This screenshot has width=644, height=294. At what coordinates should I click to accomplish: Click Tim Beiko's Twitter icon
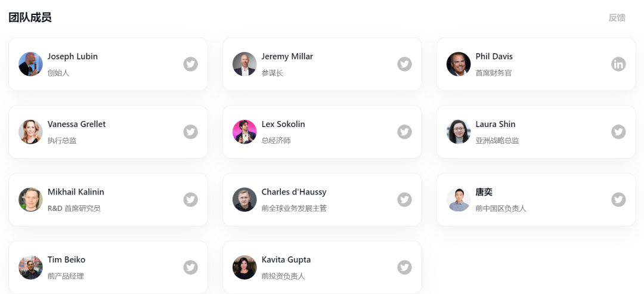(190, 267)
